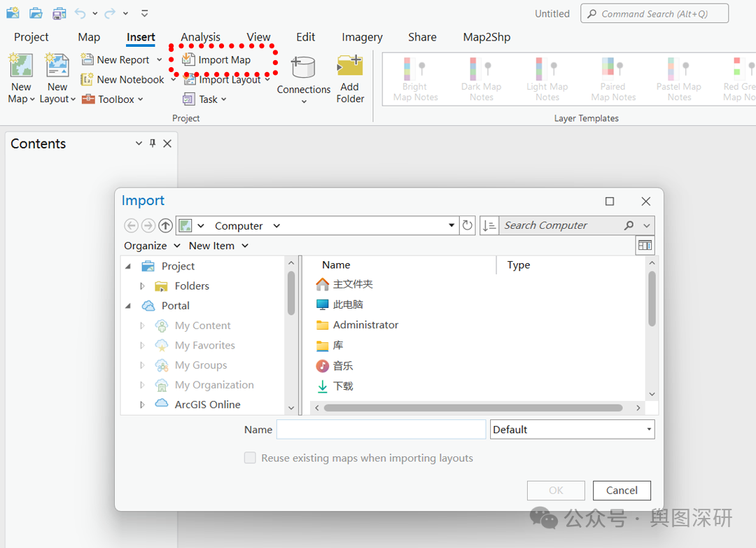Screen dimensions: 756x548
Task: Click the Back arrow in Import dialog
Action: pyautogui.click(x=131, y=225)
